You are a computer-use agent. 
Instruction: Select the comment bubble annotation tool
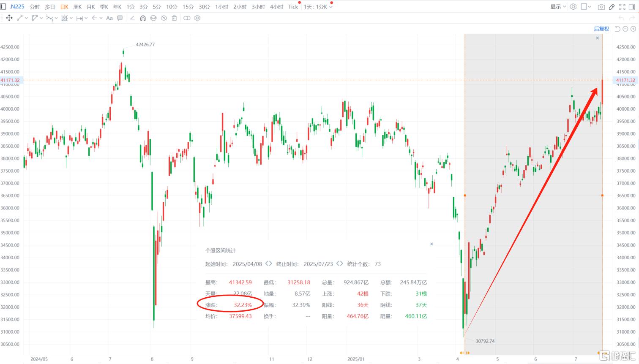[x=120, y=18]
